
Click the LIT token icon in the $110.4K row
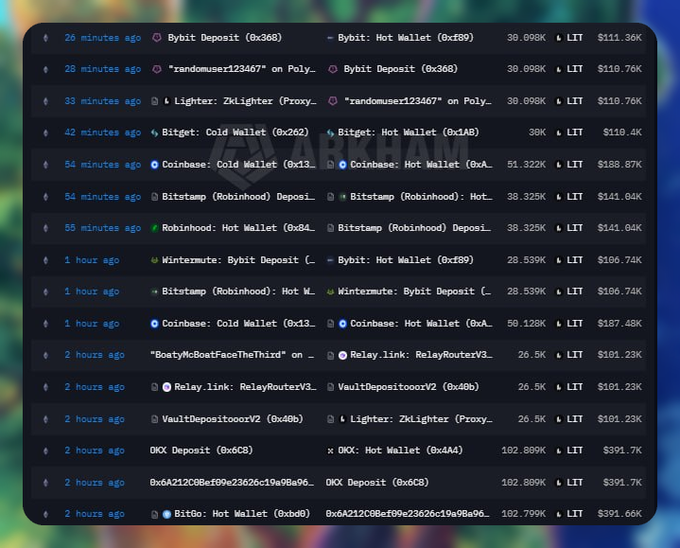pos(559,133)
